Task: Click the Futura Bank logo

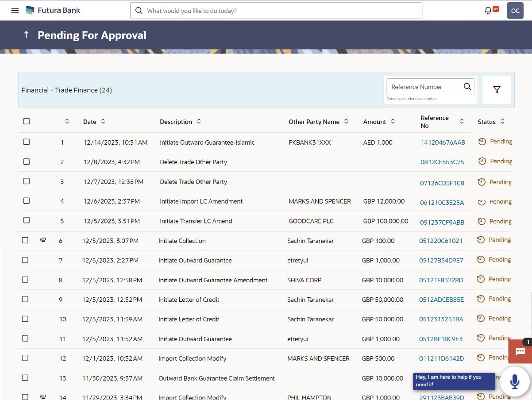Action: click(x=53, y=10)
